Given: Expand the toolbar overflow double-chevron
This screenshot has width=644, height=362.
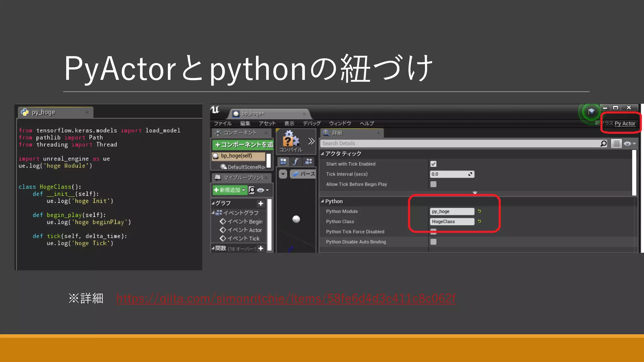Looking at the screenshot, I should [x=311, y=141].
